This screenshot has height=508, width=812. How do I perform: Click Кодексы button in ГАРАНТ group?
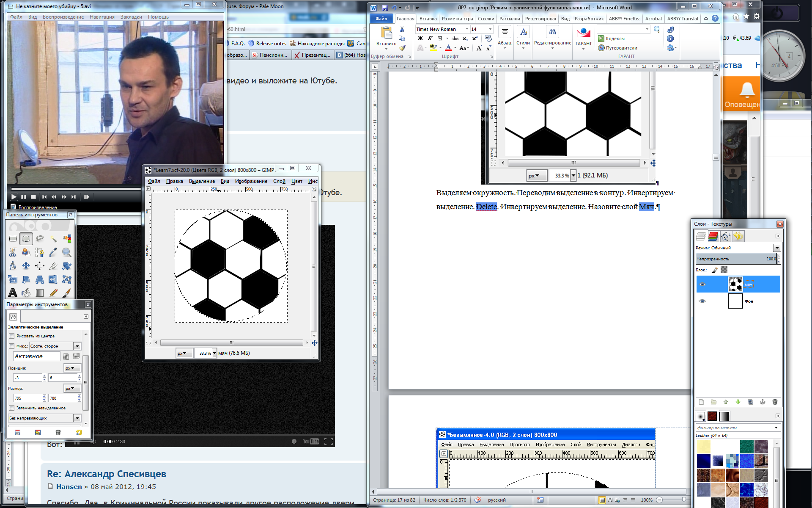pos(612,39)
